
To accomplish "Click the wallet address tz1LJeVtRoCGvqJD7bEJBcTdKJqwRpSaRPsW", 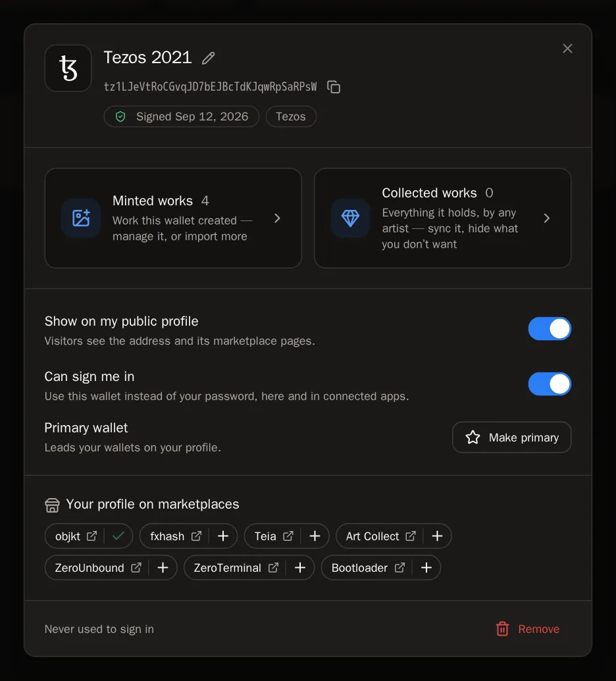I will click(210, 87).
